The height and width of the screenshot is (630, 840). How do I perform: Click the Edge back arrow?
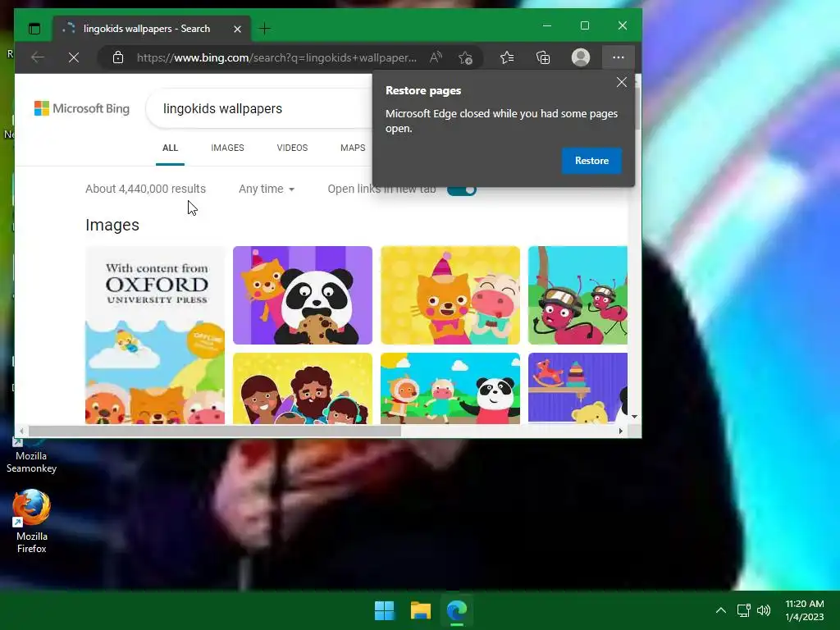click(38, 57)
